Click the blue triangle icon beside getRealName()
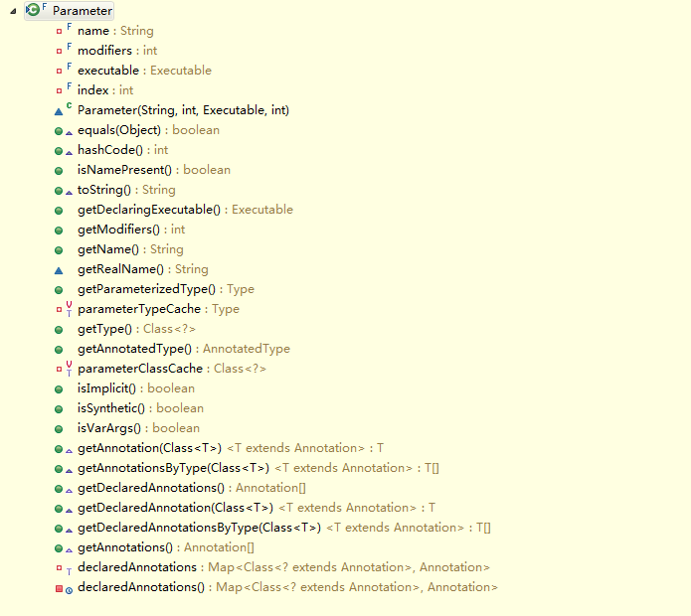This screenshot has height=616, width=691. [x=59, y=270]
